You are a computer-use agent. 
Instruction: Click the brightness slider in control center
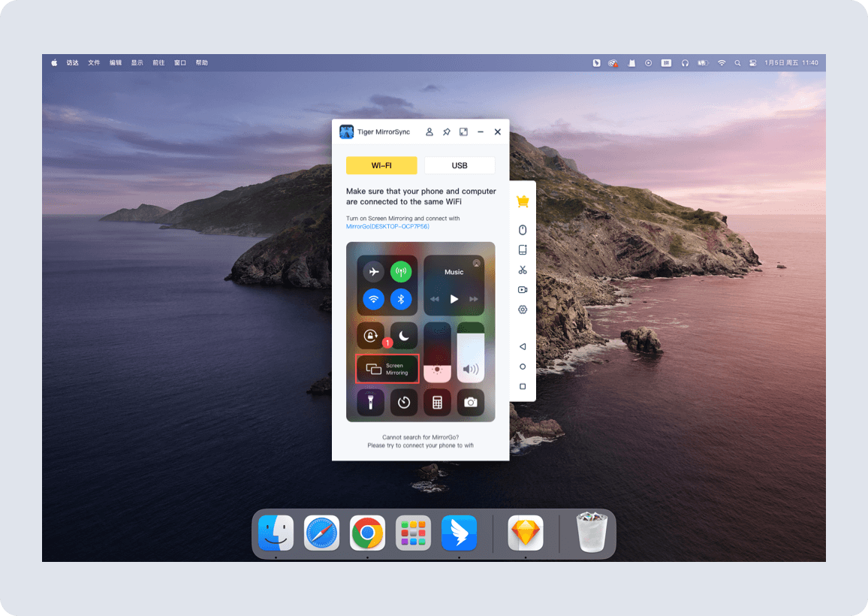(x=438, y=352)
